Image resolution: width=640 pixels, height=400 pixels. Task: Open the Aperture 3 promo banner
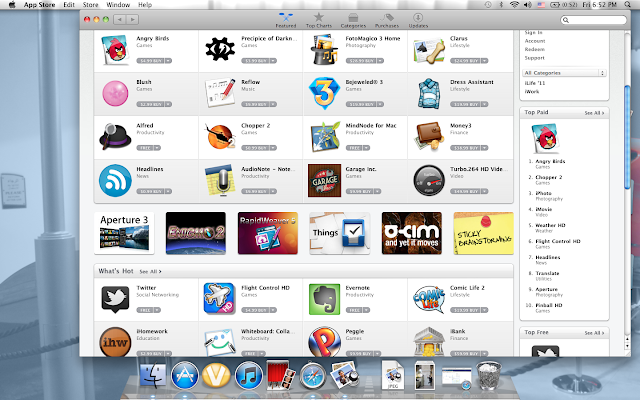pos(124,233)
